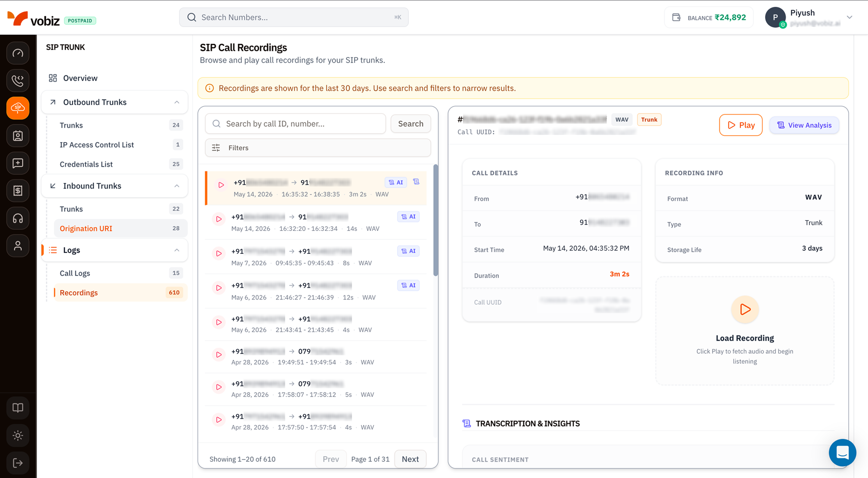868x478 pixels.
Task: Click the Page 1 of 31 text
Action: click(x=370, y=459)
